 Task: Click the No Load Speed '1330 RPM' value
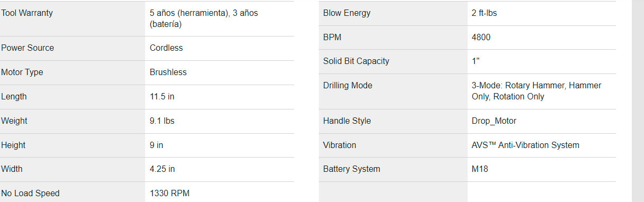point(169,193)
